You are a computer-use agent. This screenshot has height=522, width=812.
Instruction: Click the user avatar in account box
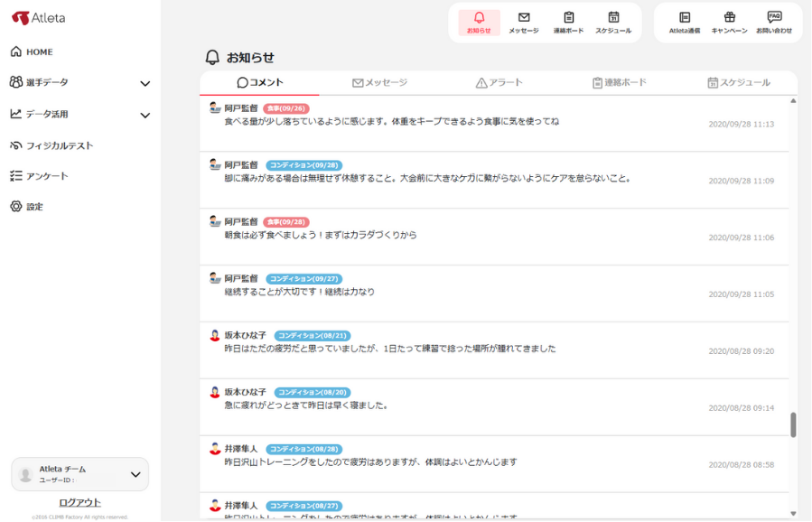[x=25, y=474]
